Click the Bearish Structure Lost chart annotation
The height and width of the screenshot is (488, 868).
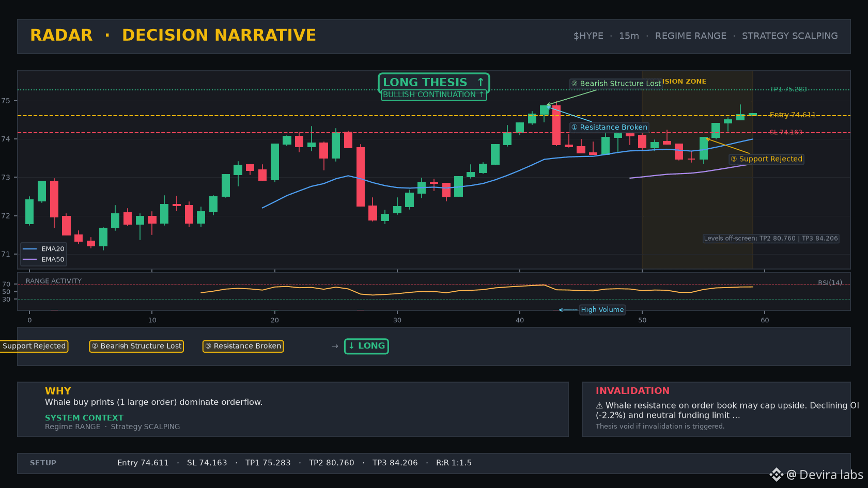tap(616, 84)
